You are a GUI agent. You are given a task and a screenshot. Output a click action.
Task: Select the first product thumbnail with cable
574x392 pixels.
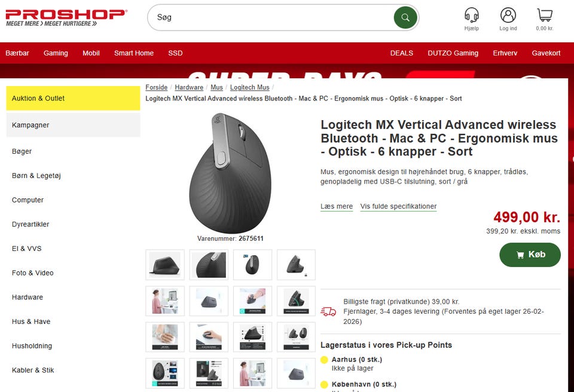pyautogui.click(x=165, y=265)
